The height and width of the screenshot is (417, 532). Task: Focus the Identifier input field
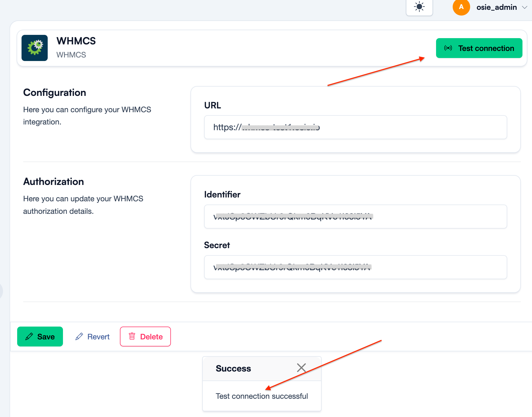coord(355,217)
